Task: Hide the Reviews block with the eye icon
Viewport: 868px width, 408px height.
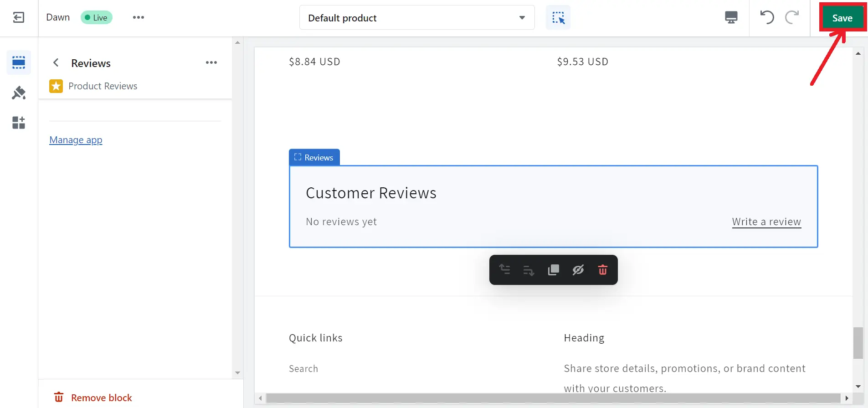Action: pyautogui.click(x=578, y=270)
